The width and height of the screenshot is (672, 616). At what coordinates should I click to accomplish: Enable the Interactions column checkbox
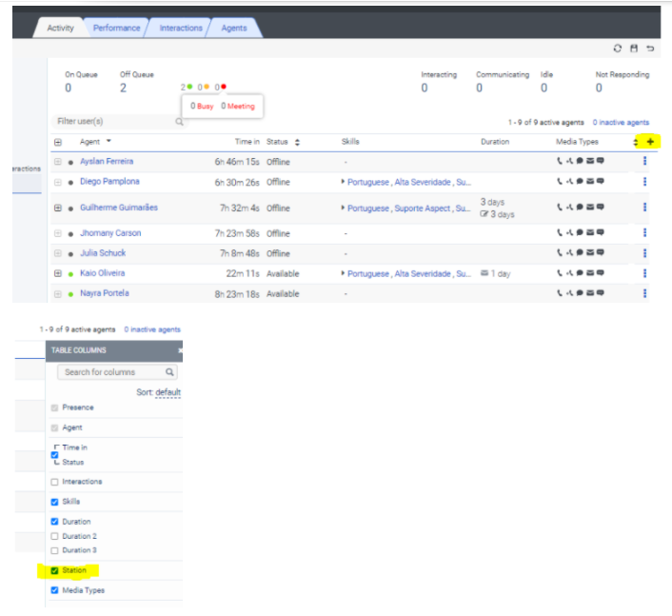coord(54,482)
